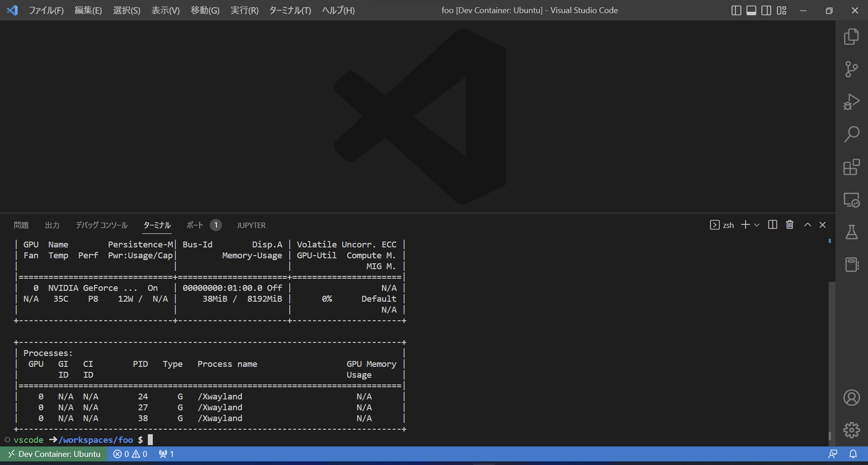868x465 pixels.
Task: Open the ヘルプ(H) menu
Action: [338, 10]
